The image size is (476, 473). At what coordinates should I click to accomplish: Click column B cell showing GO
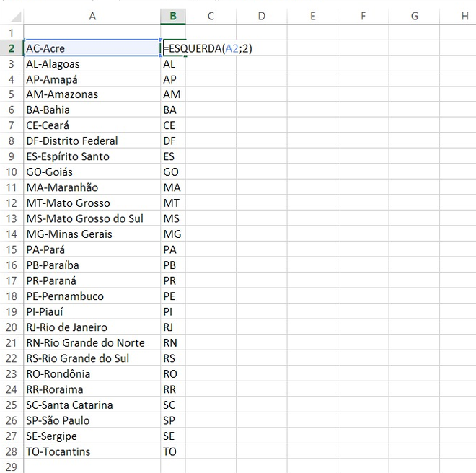click(173, 172)
